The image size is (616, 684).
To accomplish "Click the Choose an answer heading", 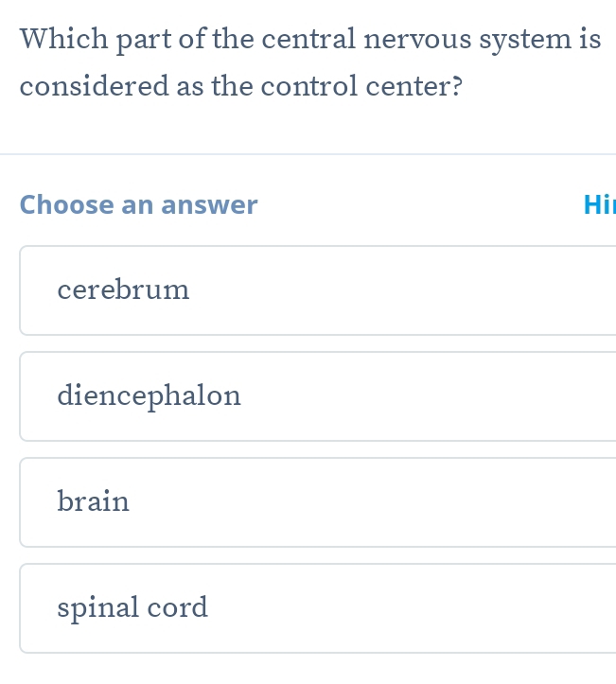I will click(138, 204).
